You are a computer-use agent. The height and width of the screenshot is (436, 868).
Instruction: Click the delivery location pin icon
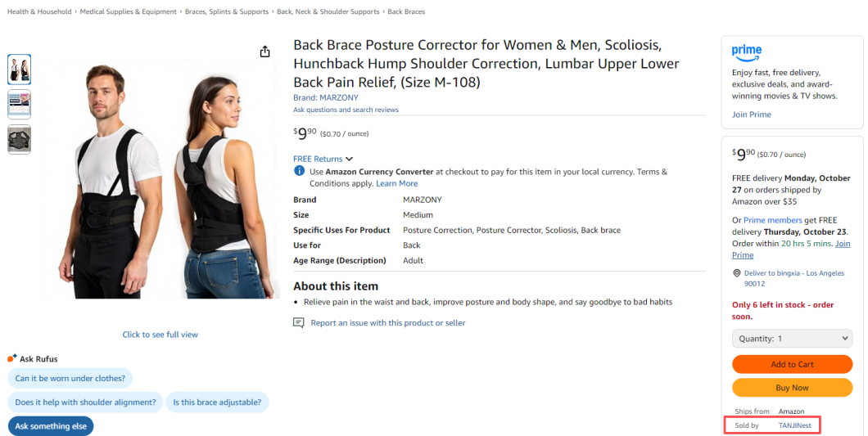point(737,273)
